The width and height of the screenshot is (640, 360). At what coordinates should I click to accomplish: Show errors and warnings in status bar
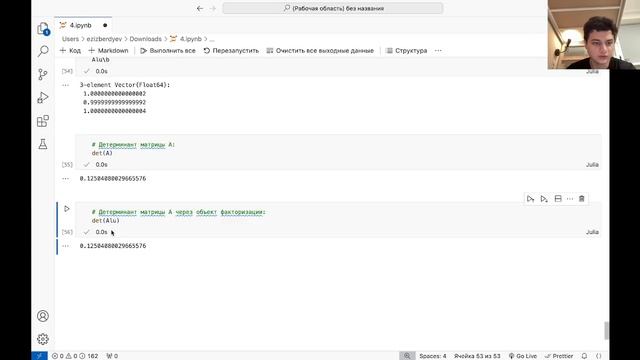tap(75, 356)
